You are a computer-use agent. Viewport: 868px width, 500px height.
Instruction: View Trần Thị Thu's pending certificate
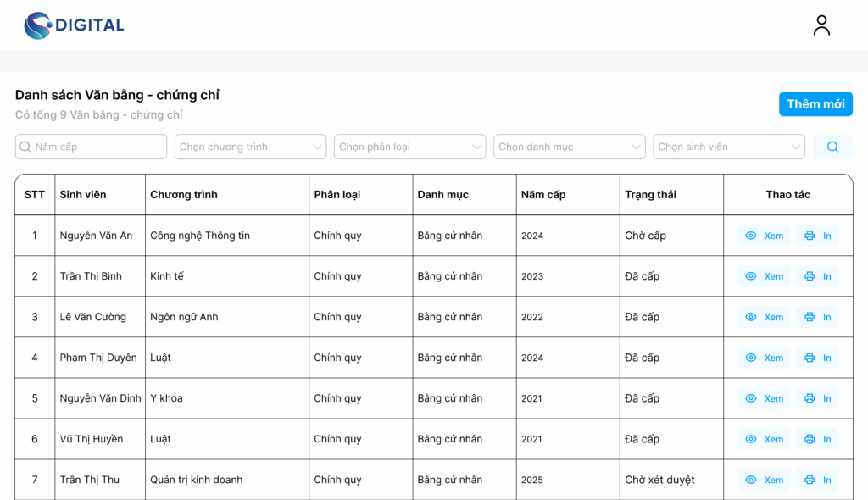[x=764, y=480]
